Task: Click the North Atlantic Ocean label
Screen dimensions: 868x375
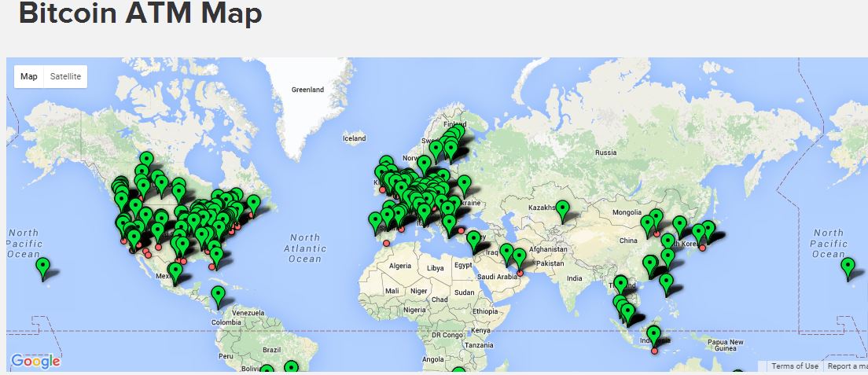Action: tap(304, 248)
